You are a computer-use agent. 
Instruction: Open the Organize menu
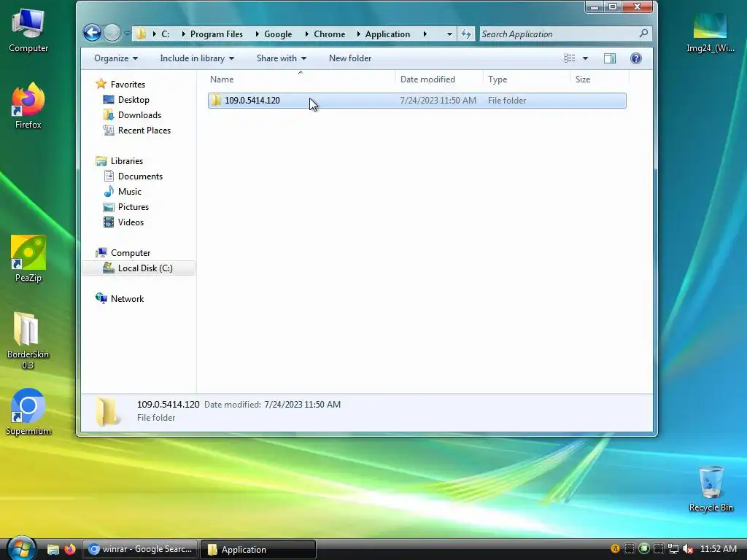point(116,58)
